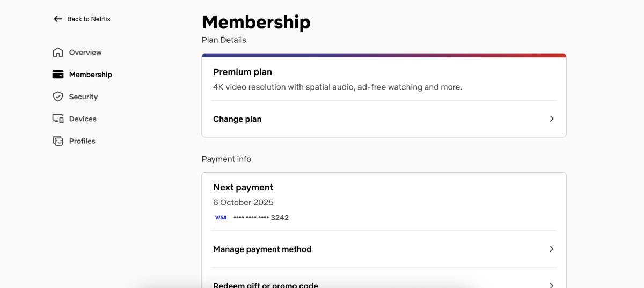Switch to the Devices sidebar label
This screenshot has width=644, height=288.
83,119
